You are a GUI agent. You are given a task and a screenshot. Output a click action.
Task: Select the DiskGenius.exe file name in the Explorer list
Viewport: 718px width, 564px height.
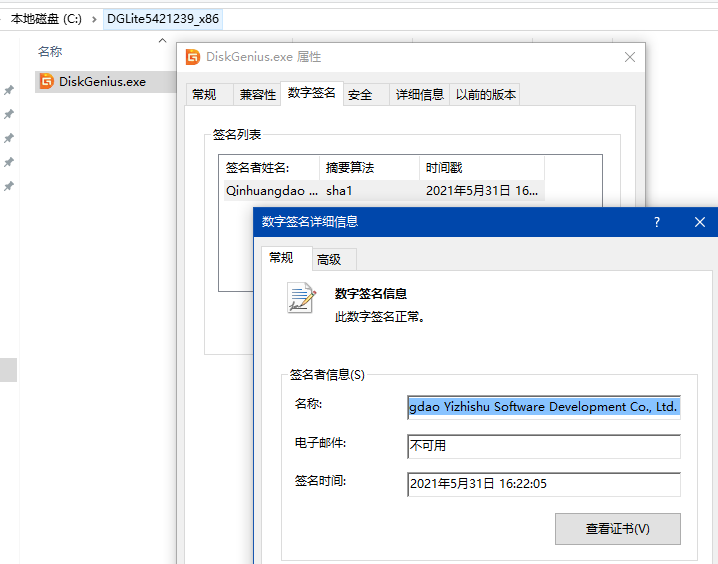[x=103, y=82]
